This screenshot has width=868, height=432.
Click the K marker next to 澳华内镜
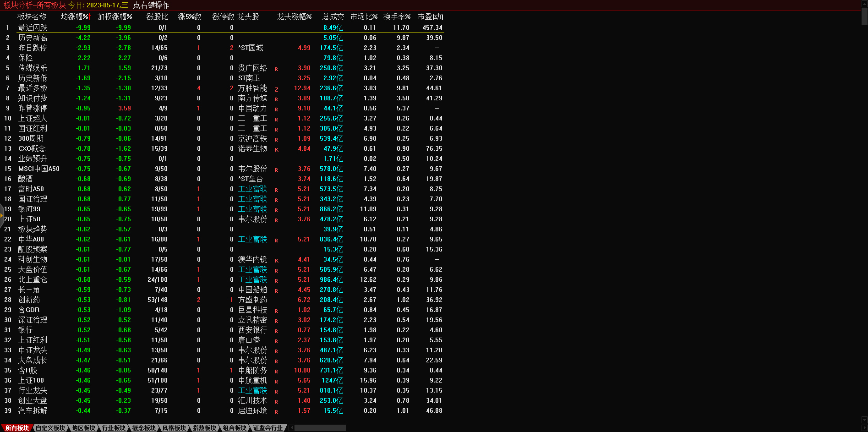tap(276, 261)
